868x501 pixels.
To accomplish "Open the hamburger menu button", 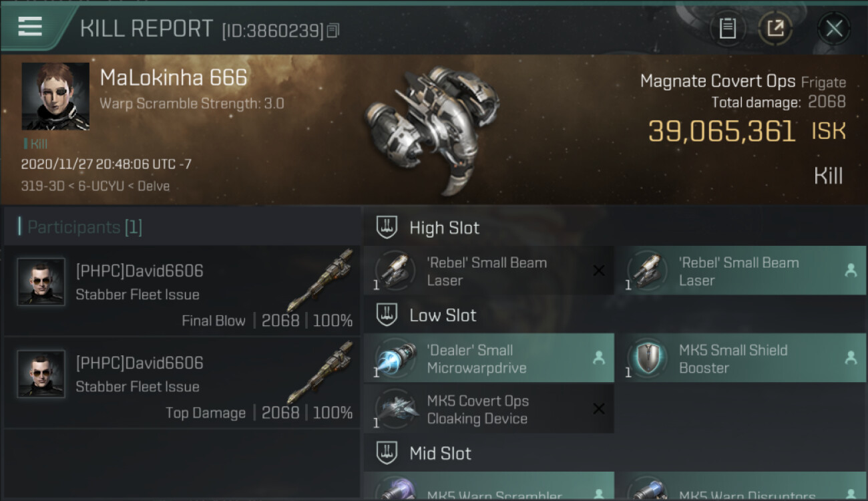I will 31,27.
